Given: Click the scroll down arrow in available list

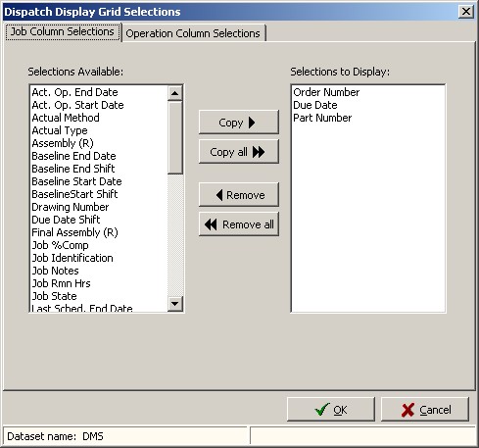Looking at the screenshot, I should click(175, 304).
